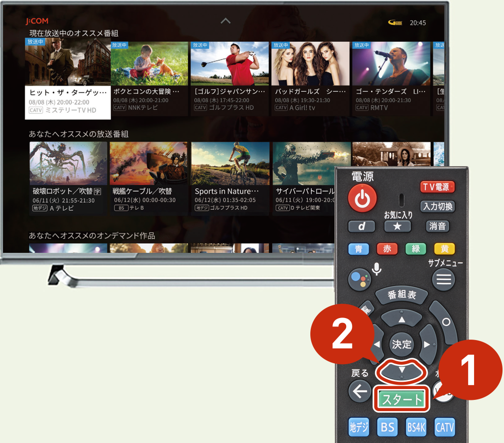Click A Girl! tv channel name
Image resolution: width=504 pixels, height=443 pixels.
point(302,108)
